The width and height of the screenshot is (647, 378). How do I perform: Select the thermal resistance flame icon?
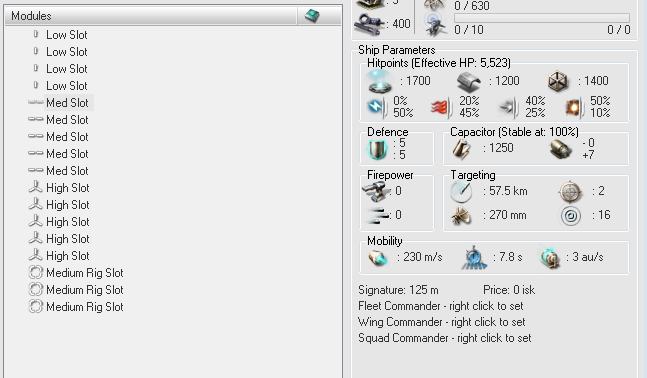coord(442,107)
